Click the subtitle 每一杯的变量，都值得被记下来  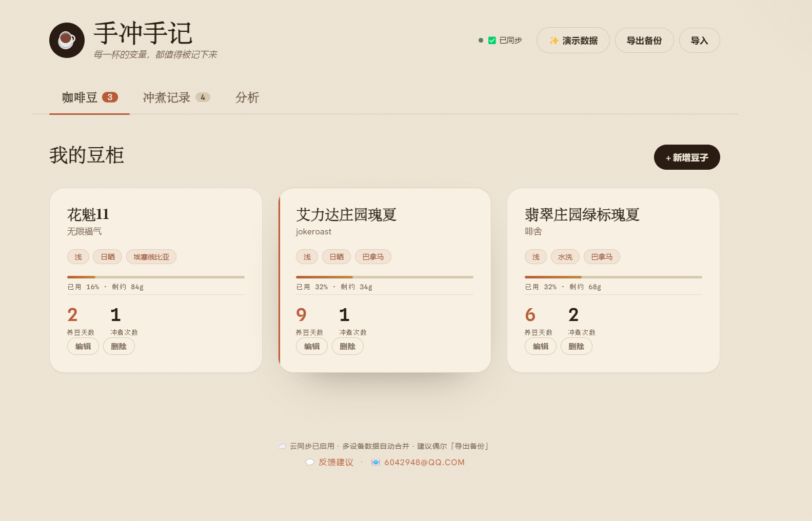[155, 54]
